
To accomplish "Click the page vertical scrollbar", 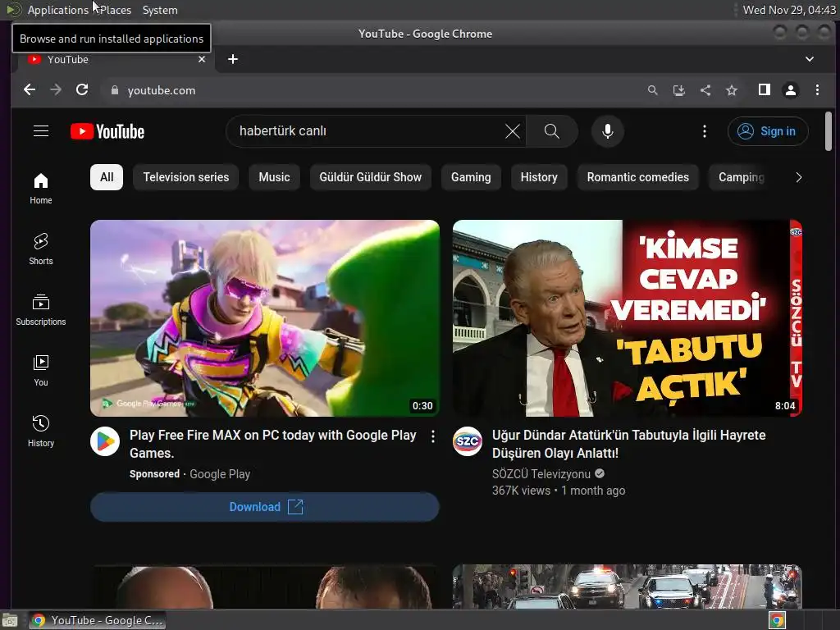I will [829, 131].
